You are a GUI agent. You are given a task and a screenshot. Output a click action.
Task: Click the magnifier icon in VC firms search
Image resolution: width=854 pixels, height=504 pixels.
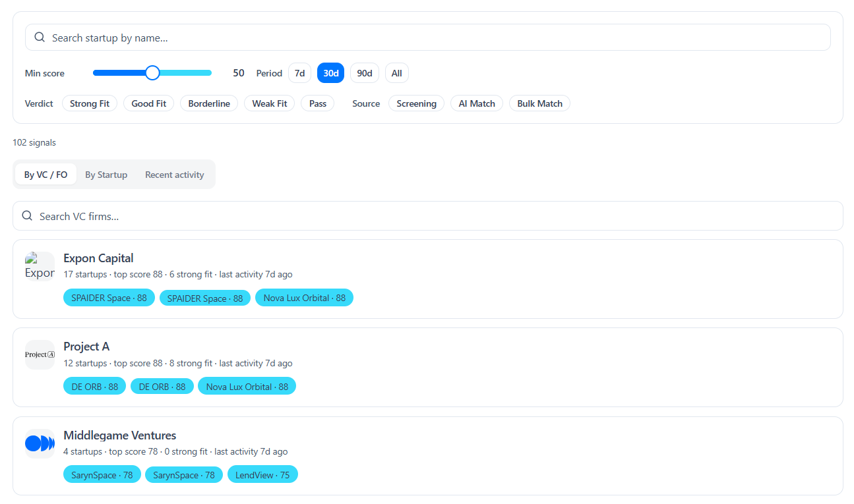tap(27, 216)
